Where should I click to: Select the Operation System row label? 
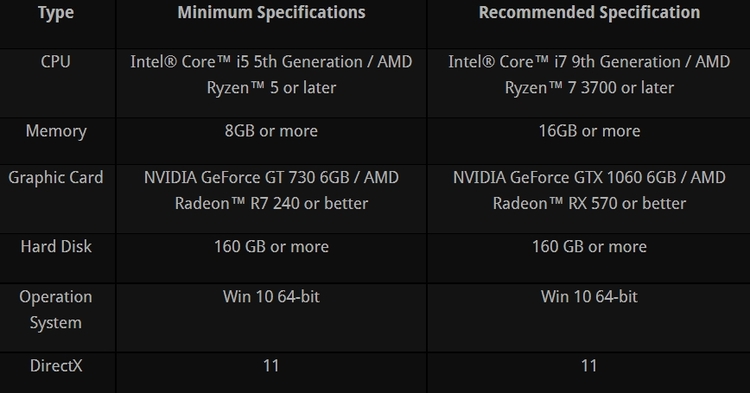coord(56,310)
